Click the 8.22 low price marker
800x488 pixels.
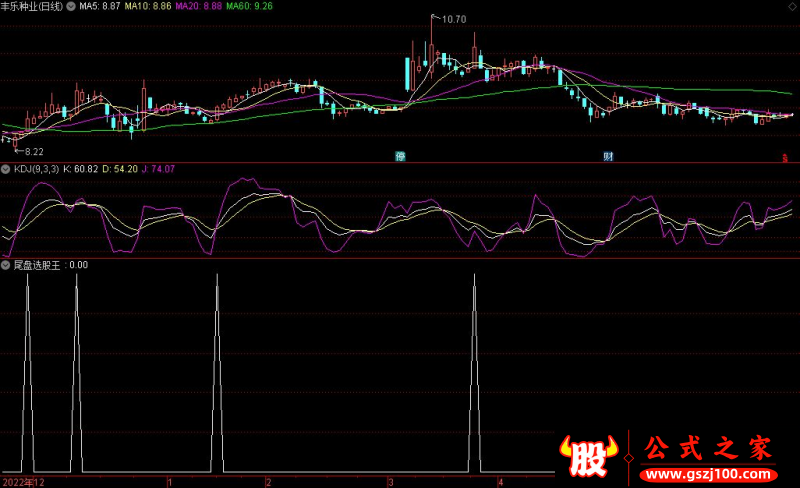pos(33,151)
